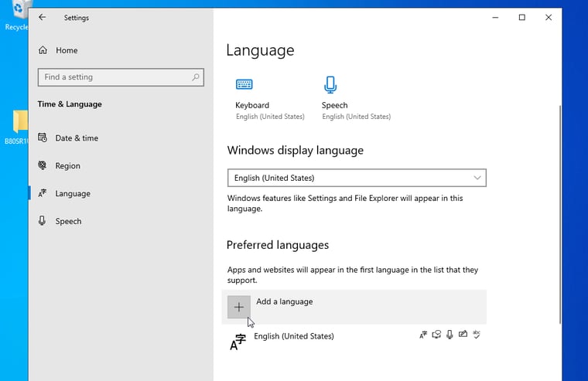Click the text-to-speech feature icon
The height and width of the screenshot is (381, 588).
436,335
